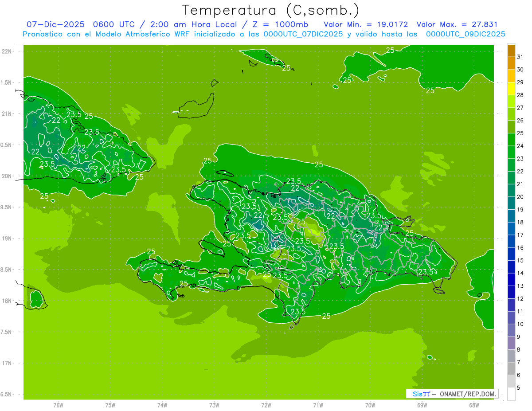This screenshot has height=411, width=532.
Task: Click the 76W longitude axis label
Action: 58,405
